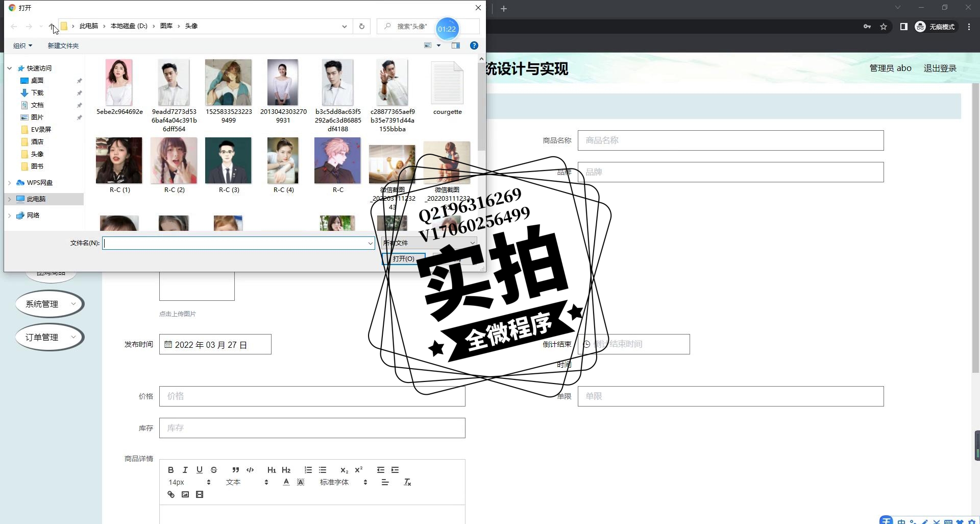Select 下载 in quick access

[x=37, y=92]
